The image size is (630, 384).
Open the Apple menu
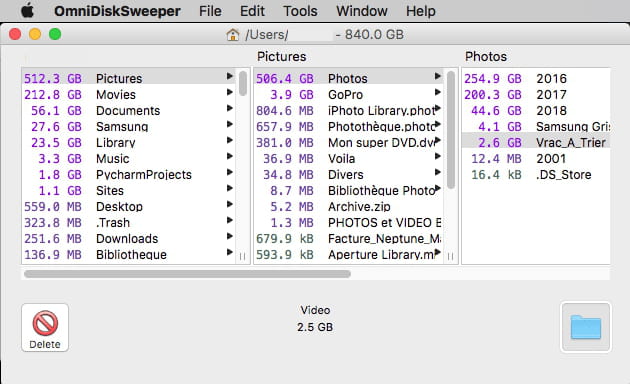(x=27, y=11)
